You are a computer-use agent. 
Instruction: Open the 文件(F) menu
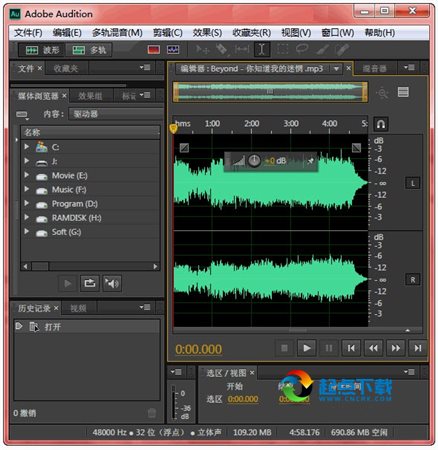[28, 33]
